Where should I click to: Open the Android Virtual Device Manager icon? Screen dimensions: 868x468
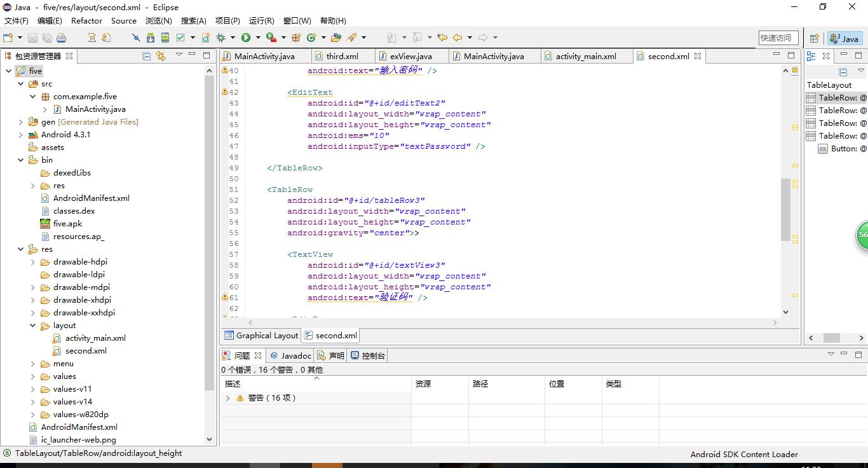(x=165, y=38)
